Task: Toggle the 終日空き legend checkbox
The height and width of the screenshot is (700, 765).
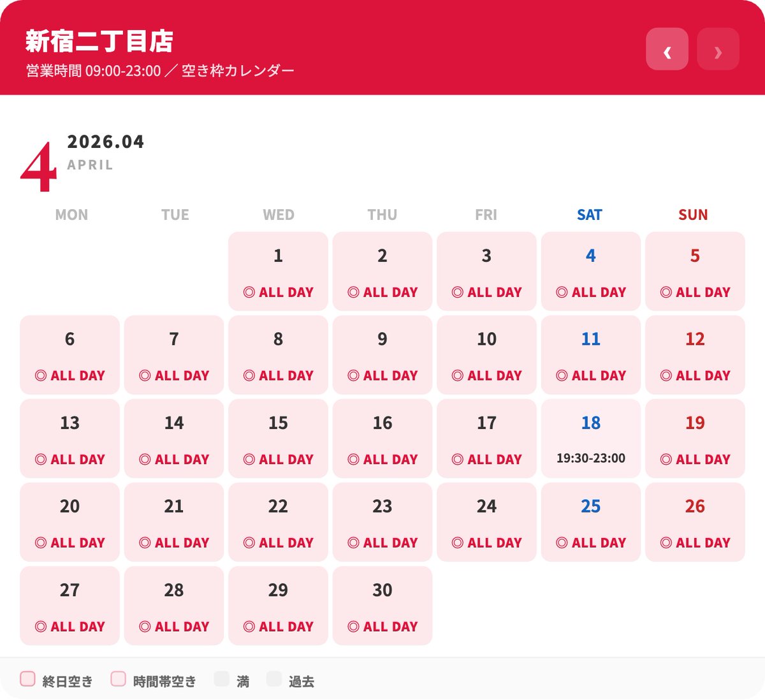Action: click(x=27, y=679)
